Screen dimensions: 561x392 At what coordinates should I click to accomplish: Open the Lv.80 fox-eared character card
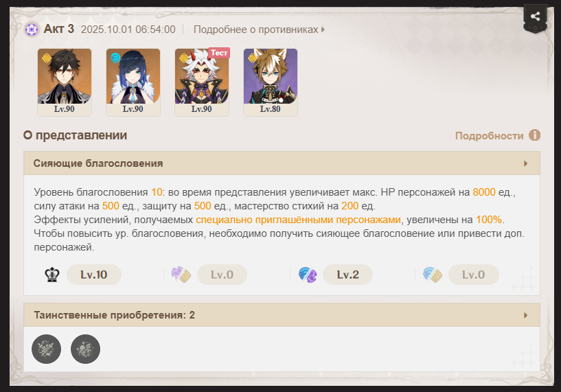point(271,82)
